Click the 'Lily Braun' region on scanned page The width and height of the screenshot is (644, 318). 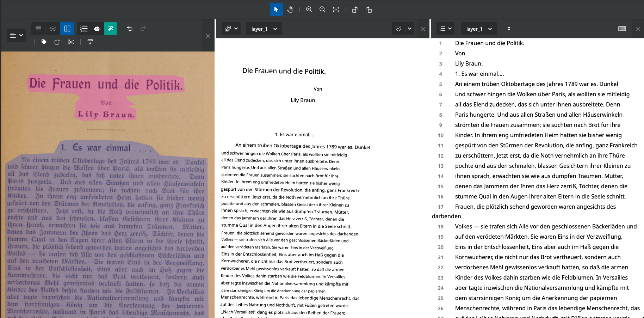click(x=106, y=114)
